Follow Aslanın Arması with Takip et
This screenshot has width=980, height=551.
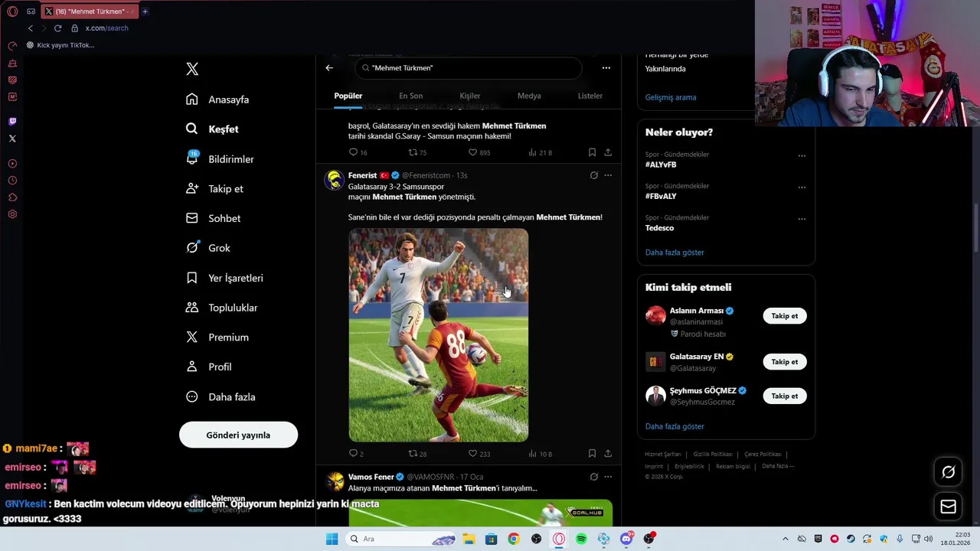point(784,316)
